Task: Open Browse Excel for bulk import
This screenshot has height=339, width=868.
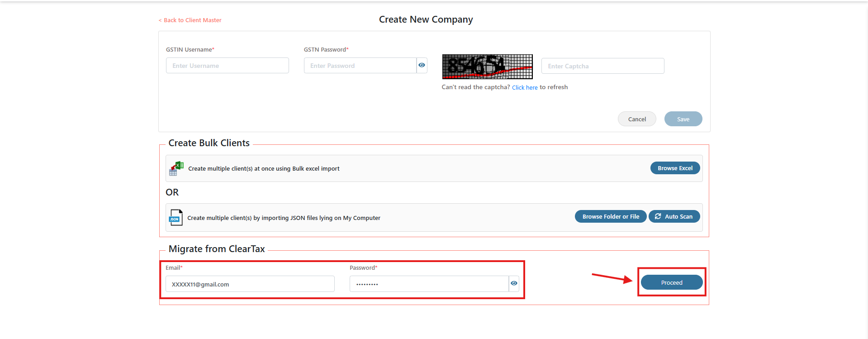Action: coord(675,168)
